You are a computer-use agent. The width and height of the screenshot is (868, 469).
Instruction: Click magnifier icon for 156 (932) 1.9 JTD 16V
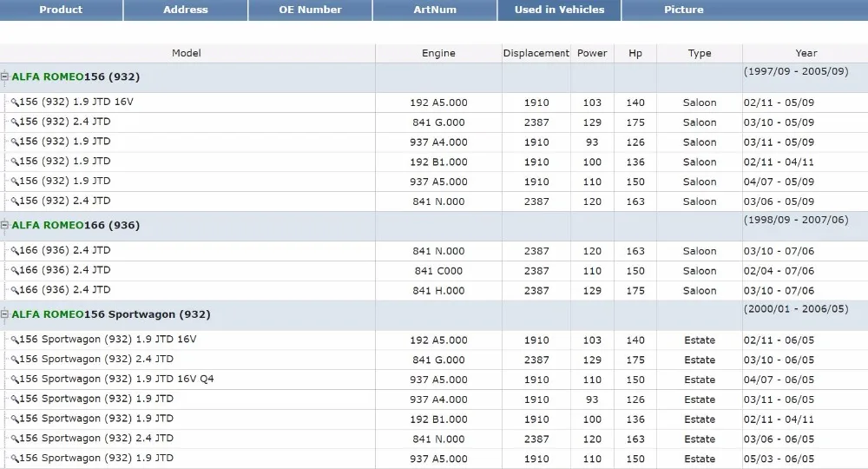[x=15, y=102]
